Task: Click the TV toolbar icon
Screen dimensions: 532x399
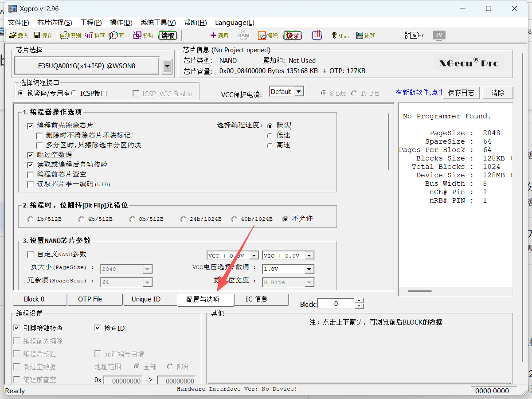Action: point(439,35)
